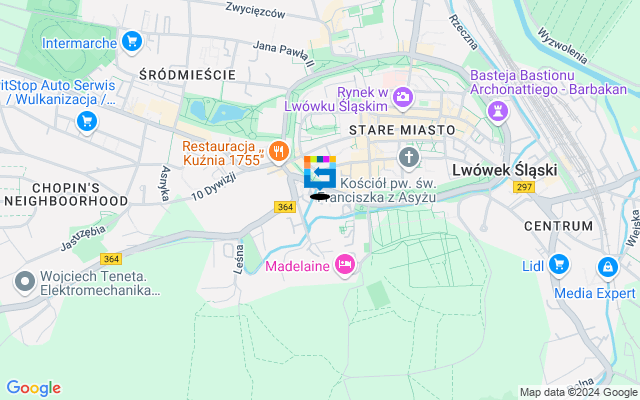Click the ŚRÓDMIEŚCIE district label
The height and width of the screenshot is (400, 640).
[x=187, y=75]
